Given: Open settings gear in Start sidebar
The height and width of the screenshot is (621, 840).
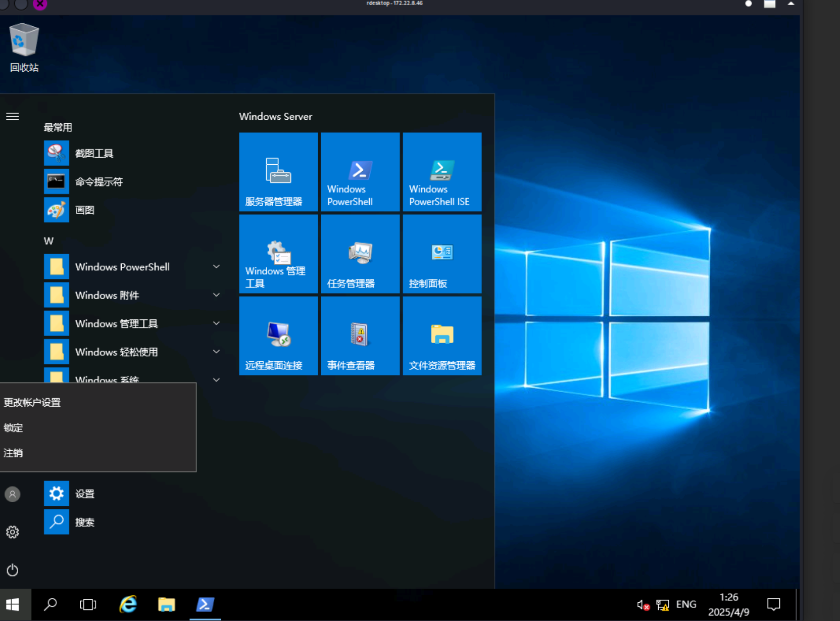Looking at the screenshot, I should click(13, 532).
